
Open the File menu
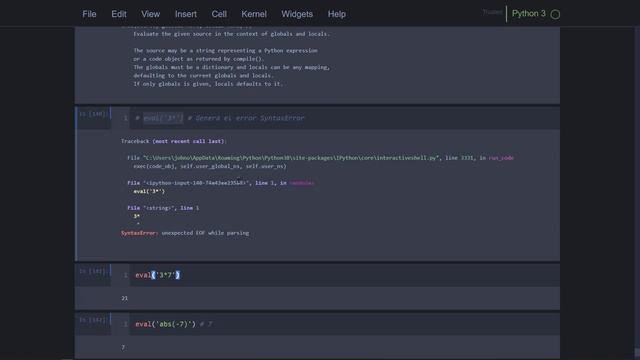tap(89, 14)
